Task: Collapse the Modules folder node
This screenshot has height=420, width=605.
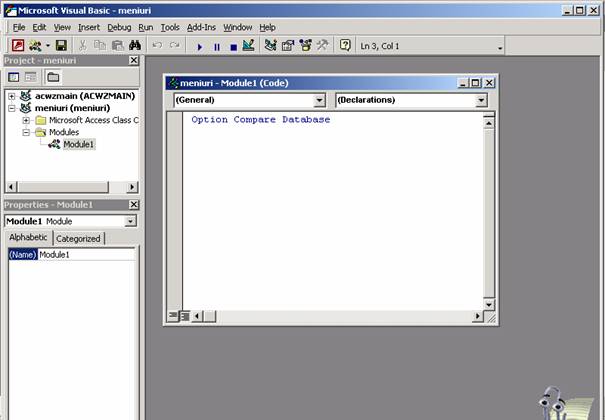Action: point(26,132)
